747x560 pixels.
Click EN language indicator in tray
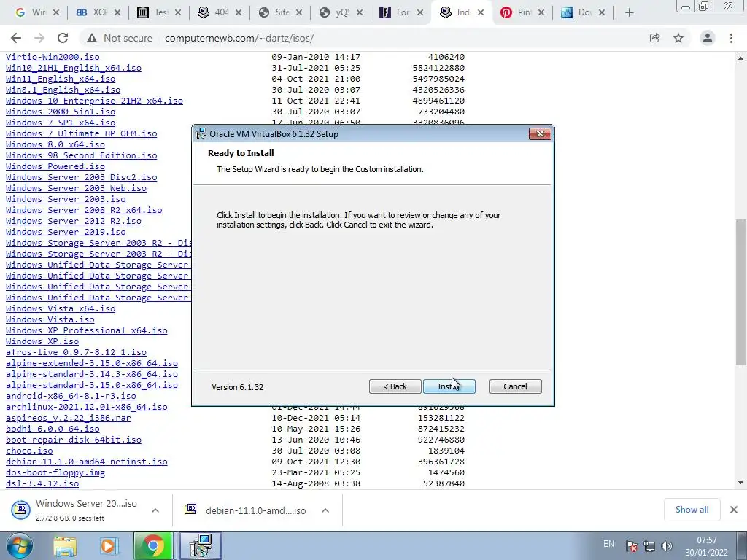click(x=609, y=544)
